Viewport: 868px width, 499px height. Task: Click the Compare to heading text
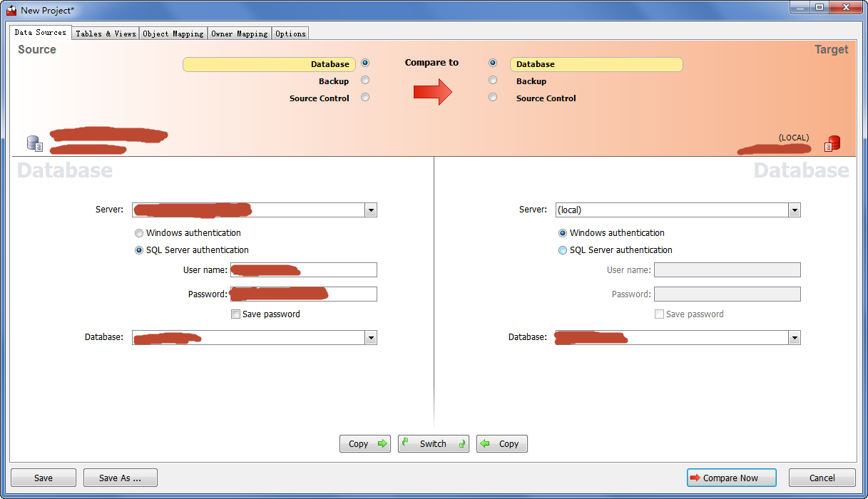tap(432, 63)
